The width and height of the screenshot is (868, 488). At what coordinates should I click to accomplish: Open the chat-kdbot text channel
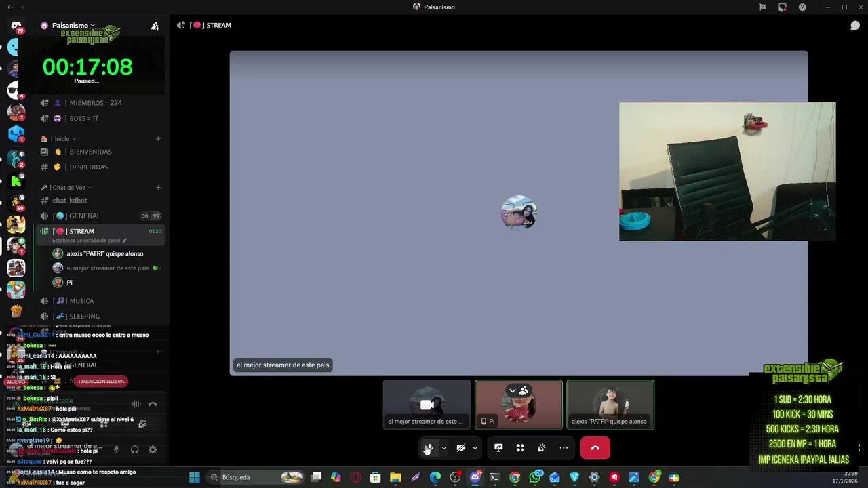click(x=100, y=201)
